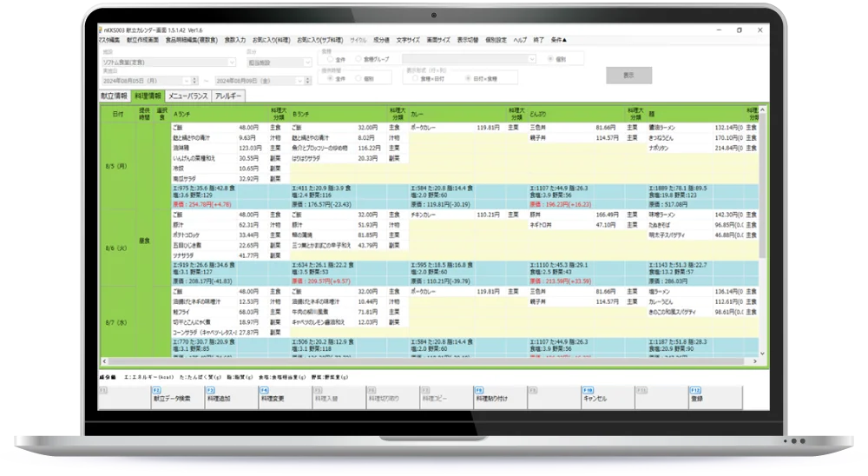Open the アレルギー tab
The height and width of the screenshot is (476, 868).
228,96
